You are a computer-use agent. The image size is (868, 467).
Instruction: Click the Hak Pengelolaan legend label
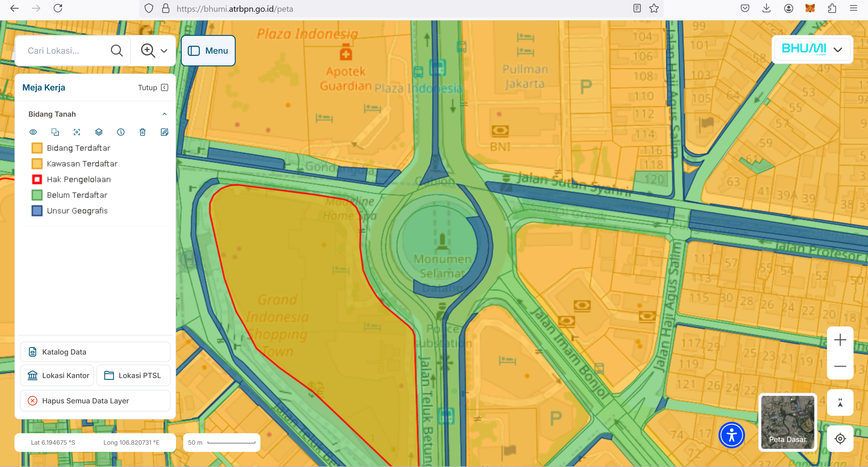pyautogui.click(x=79, y=179)
